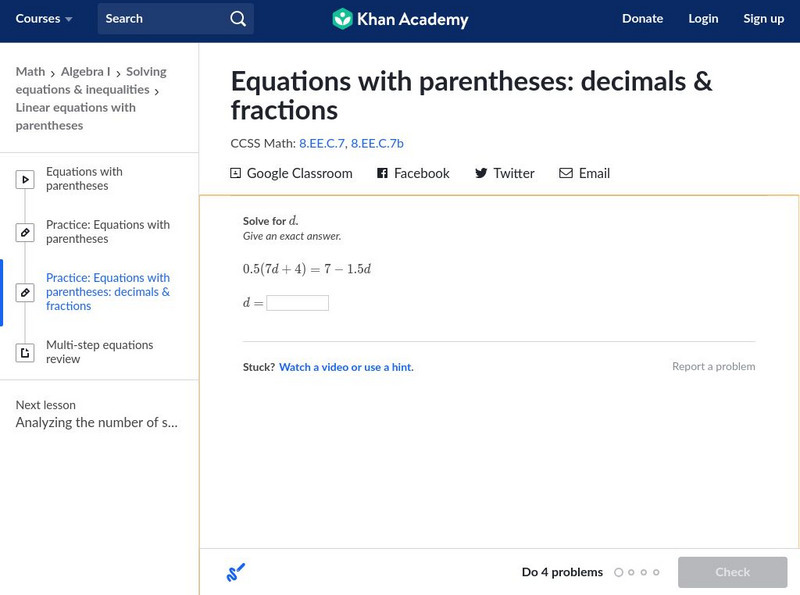Click the Login menu item
Image resolution: width=800 pixels, height=595 pixels.
point(703,19)
